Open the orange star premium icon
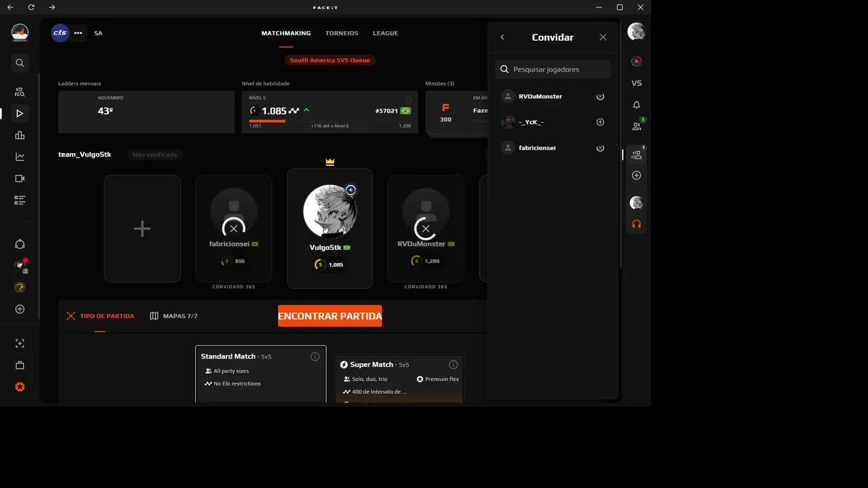 pos(20,387)
